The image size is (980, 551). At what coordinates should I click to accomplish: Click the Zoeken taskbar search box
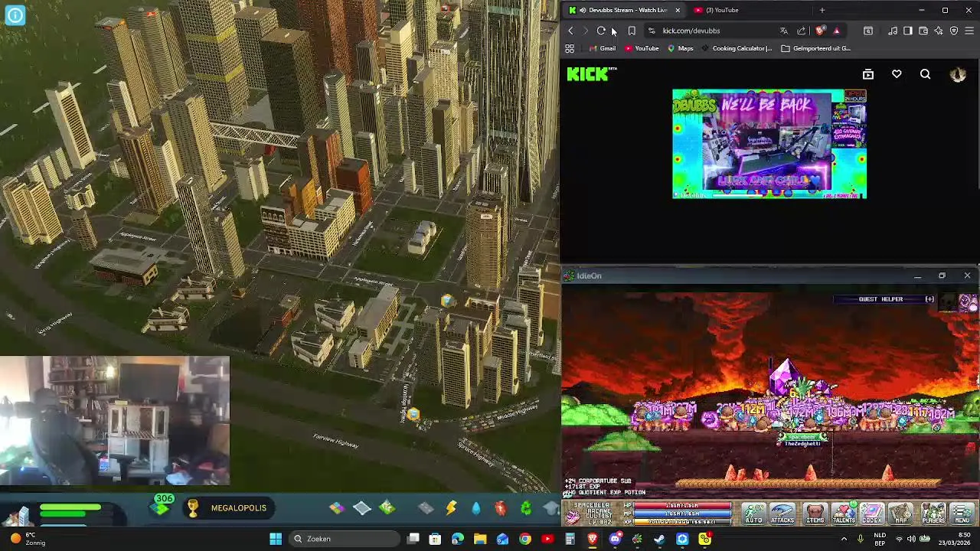coord(345,539)
